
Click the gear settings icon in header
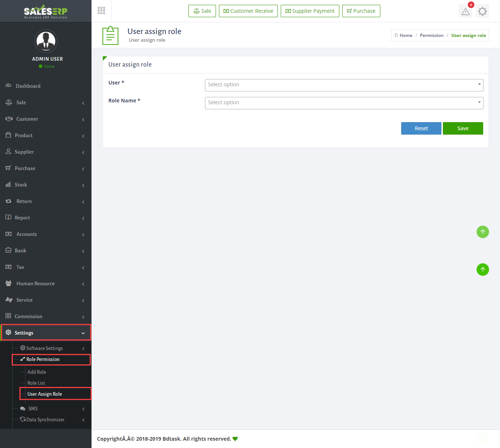tap(482, 11)
